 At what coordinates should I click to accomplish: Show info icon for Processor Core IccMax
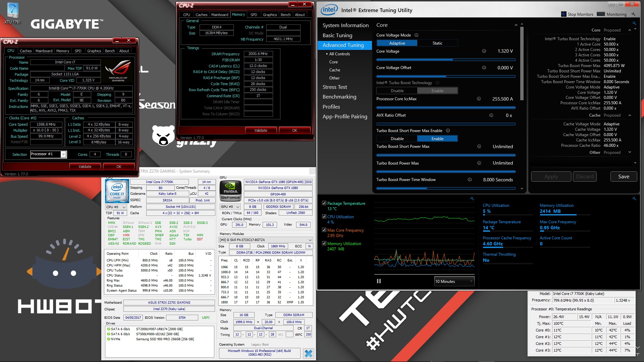coord(479,99)
